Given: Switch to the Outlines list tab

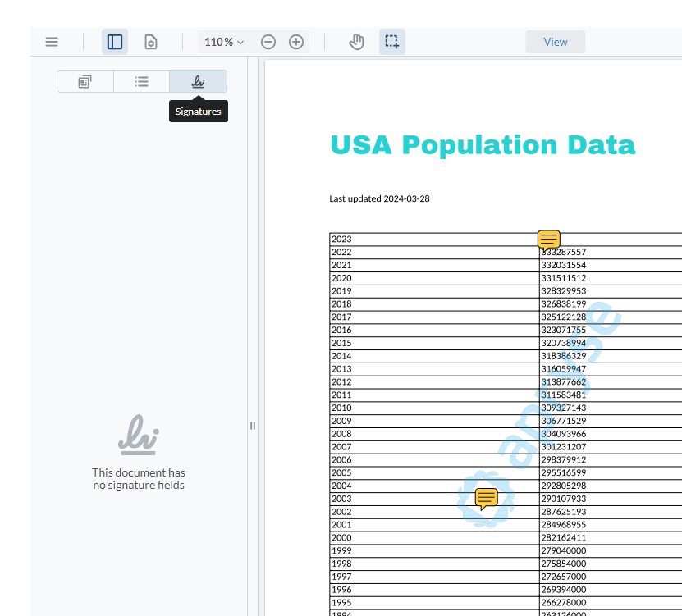Looking at the screenshot, I should (x=141, y=81).
